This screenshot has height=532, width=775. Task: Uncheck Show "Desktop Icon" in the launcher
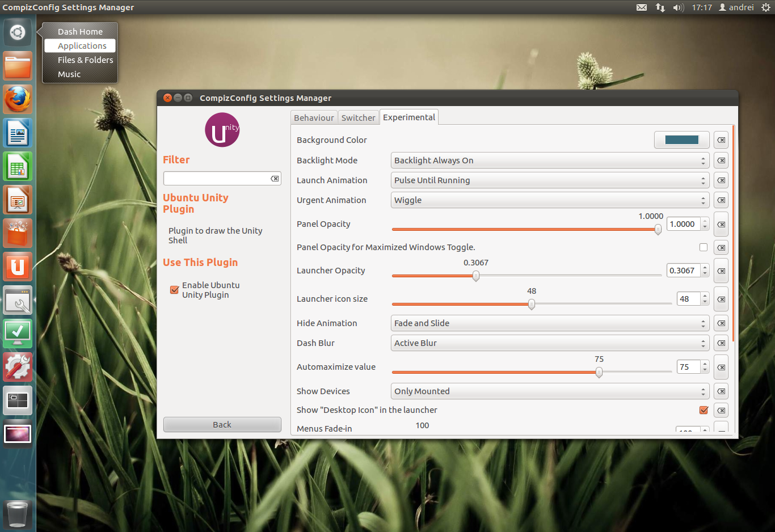point(704,409)
